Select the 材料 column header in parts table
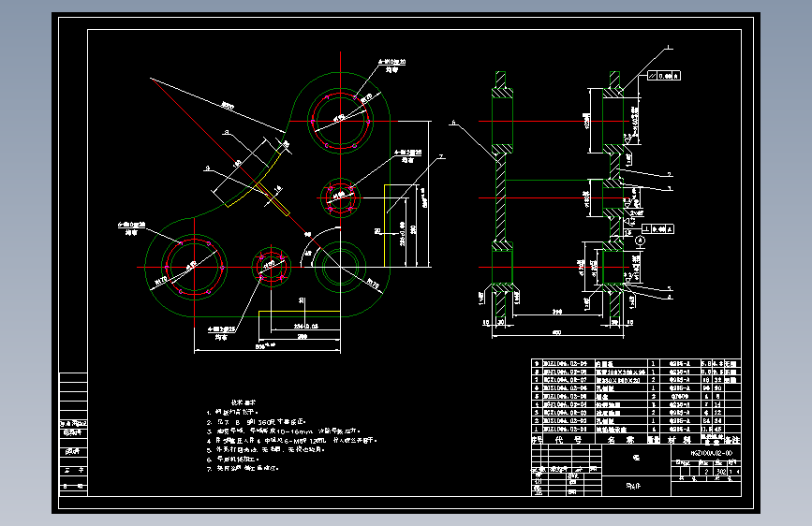This screenshot has height=526, width=812. (679, 440)
